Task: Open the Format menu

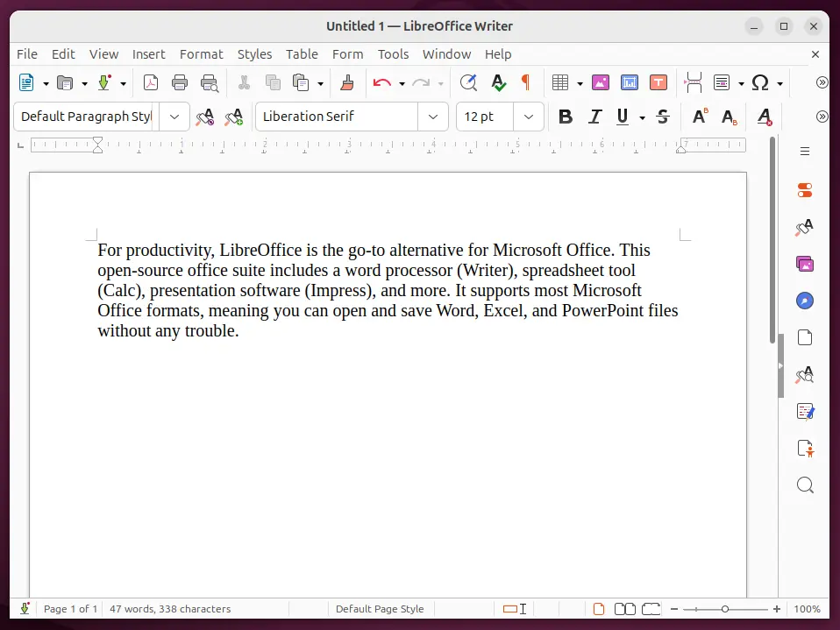Action: [x=201, y=54]
